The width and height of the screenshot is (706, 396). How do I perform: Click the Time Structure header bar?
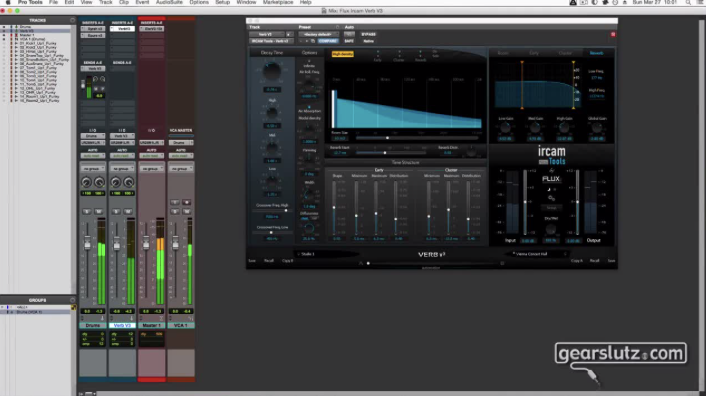tap(405, 162)
